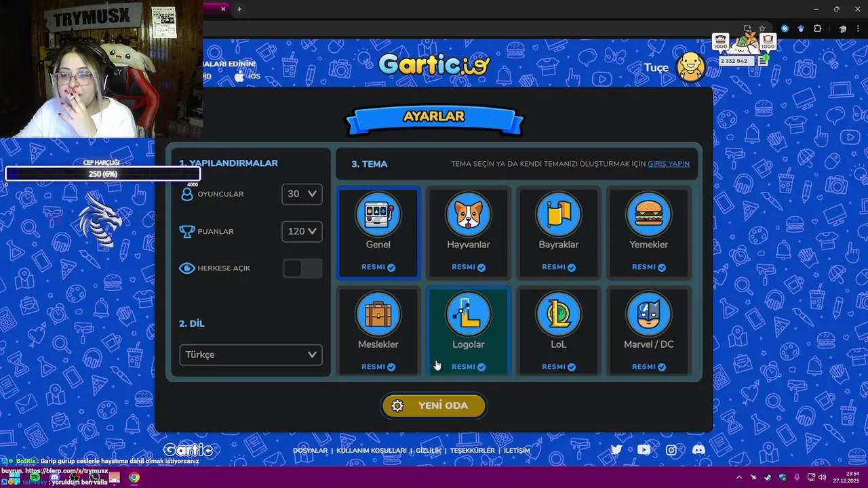
Task: Open a new browser tab
Action: click(x=239, y=9)
